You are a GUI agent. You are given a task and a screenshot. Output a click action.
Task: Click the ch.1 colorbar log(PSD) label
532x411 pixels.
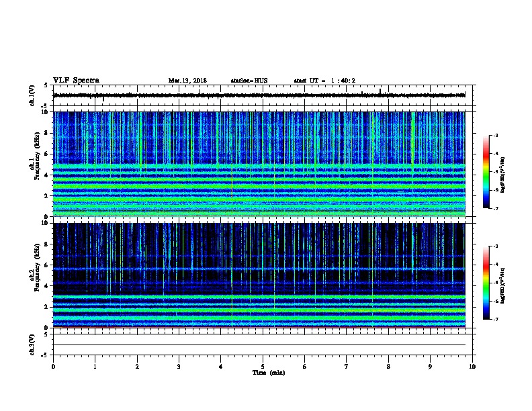(x=502, y=175)
